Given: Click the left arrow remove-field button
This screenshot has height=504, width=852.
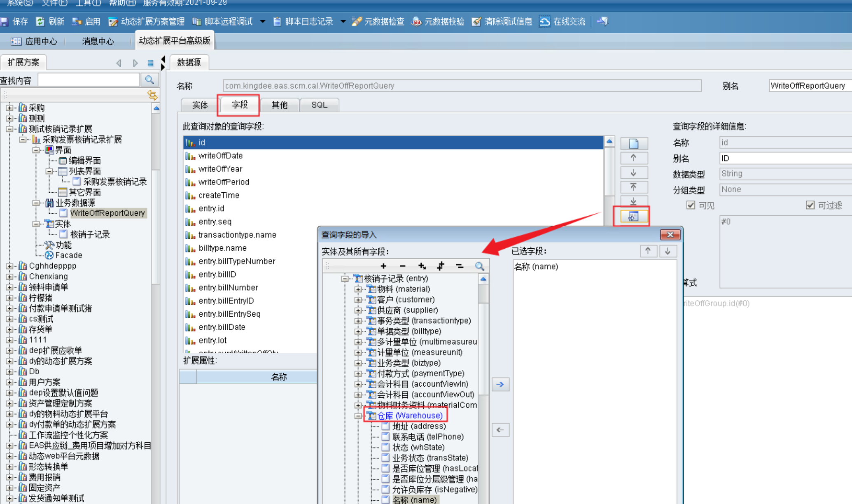Looking at the screenshot, I should click(x=500, y=430).
